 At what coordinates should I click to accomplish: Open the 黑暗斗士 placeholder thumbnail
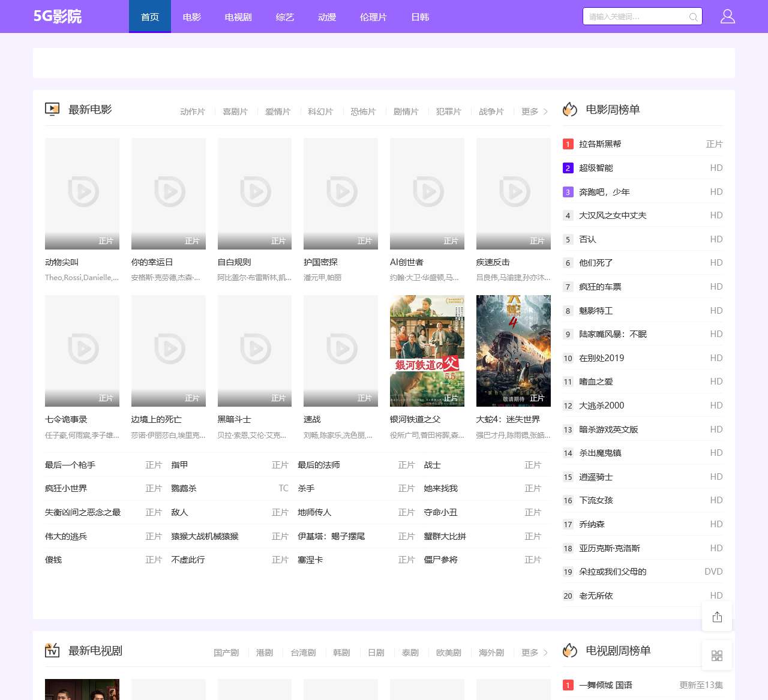(254, 351)
